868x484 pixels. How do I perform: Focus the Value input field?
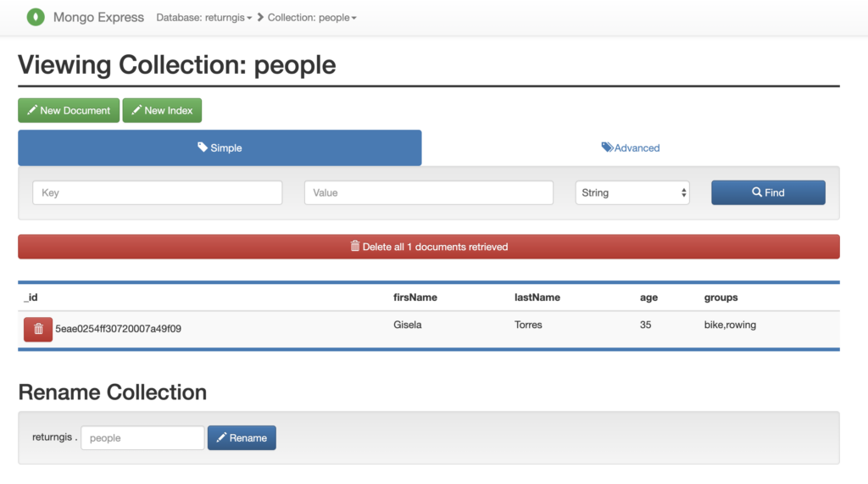[x=428, y=192]
